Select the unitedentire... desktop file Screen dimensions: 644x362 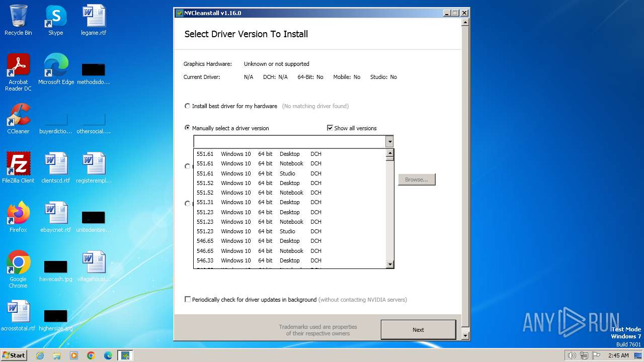[x=94, y=222]
